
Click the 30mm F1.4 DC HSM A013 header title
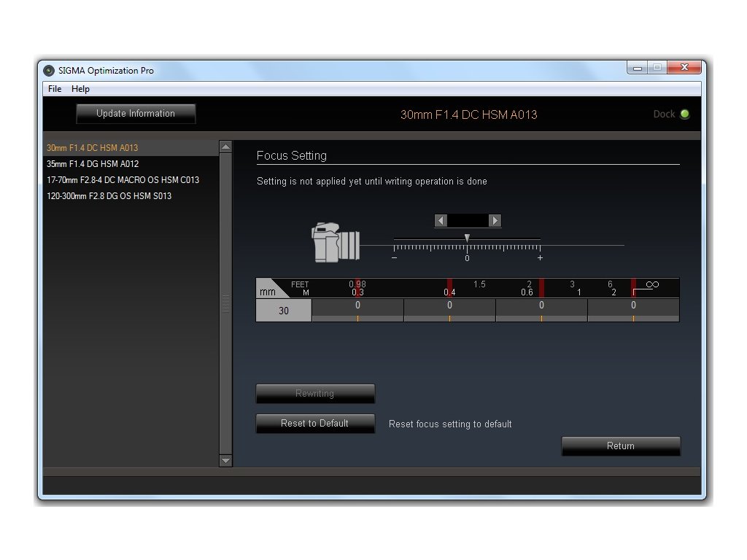point(469,114)
